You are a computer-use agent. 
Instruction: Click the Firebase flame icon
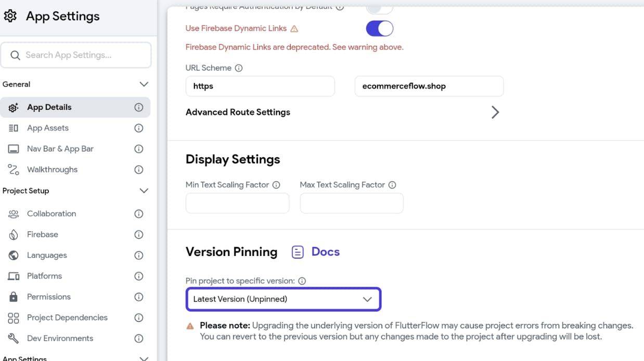click(x=14, y=235)
